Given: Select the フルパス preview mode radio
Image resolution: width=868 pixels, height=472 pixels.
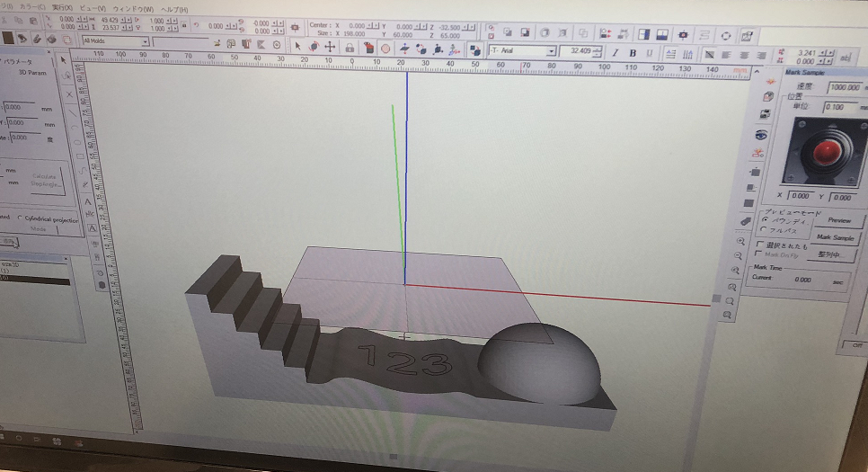Looking at the screenshot, I should pyautogui.click(x=764, y=229).
